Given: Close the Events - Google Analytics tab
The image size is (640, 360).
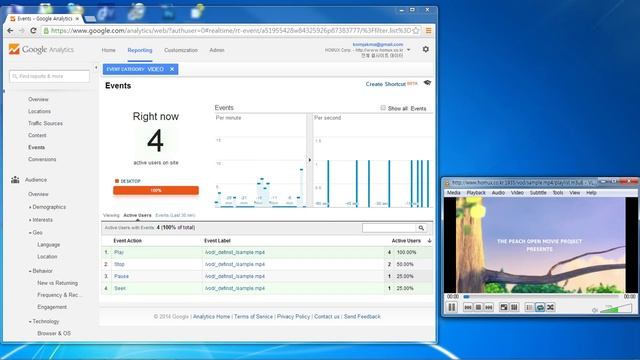Looking at the screenshot, I should point(77,19).
